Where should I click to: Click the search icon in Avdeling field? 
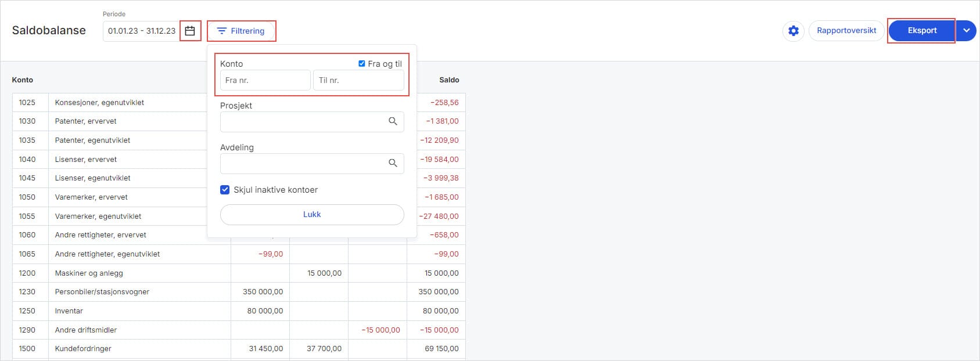click(x=393, y=163)
